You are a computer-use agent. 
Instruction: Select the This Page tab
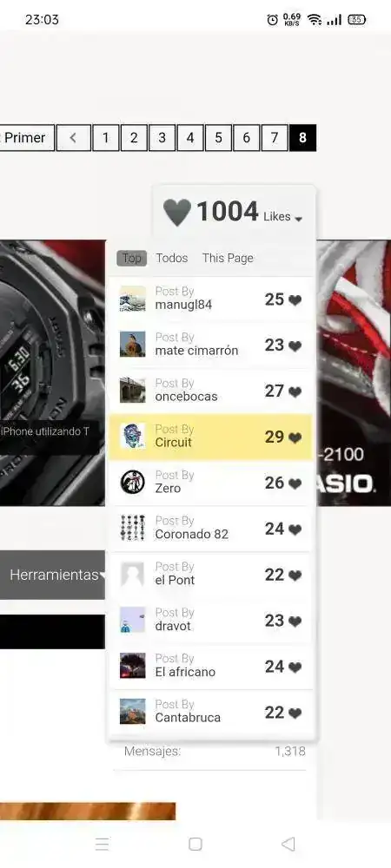coord(228,258)
